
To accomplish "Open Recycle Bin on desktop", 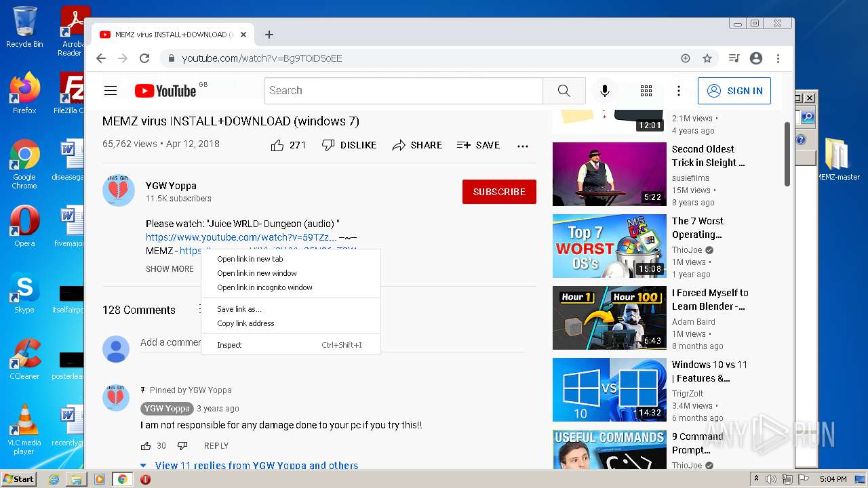I will pyautogui.click(x=24, y=27).
